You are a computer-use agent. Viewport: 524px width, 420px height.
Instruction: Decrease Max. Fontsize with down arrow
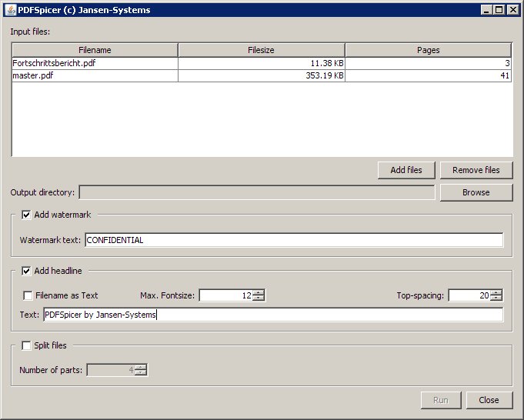[x=259, y=298]
